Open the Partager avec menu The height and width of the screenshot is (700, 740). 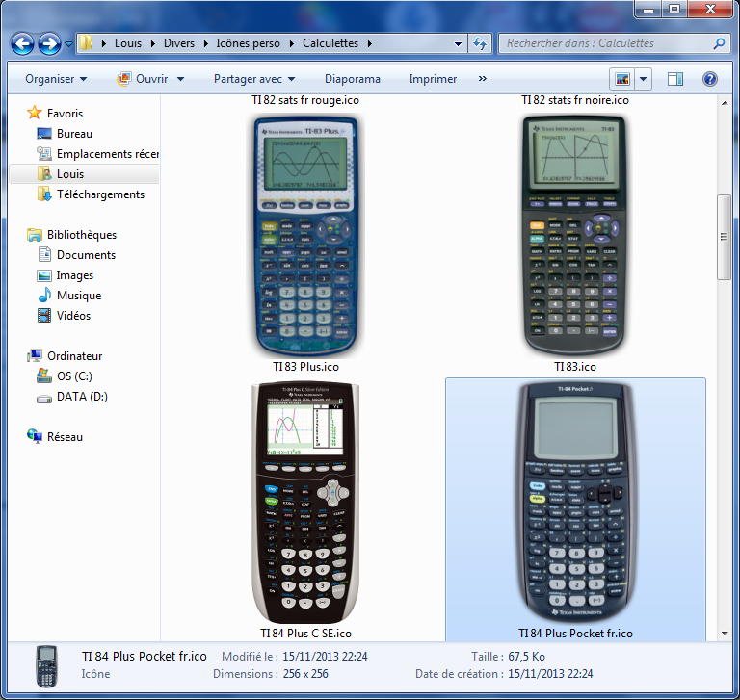click(x=254, y=79)
